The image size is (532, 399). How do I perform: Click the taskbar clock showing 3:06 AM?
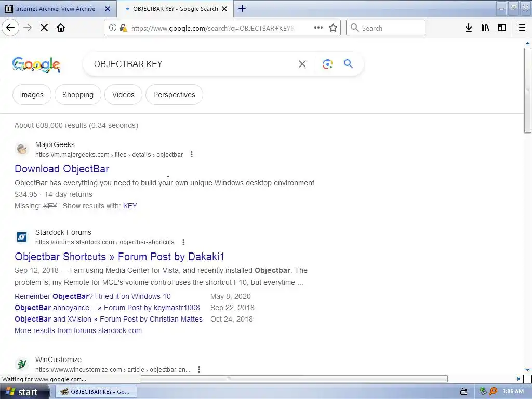513,392
